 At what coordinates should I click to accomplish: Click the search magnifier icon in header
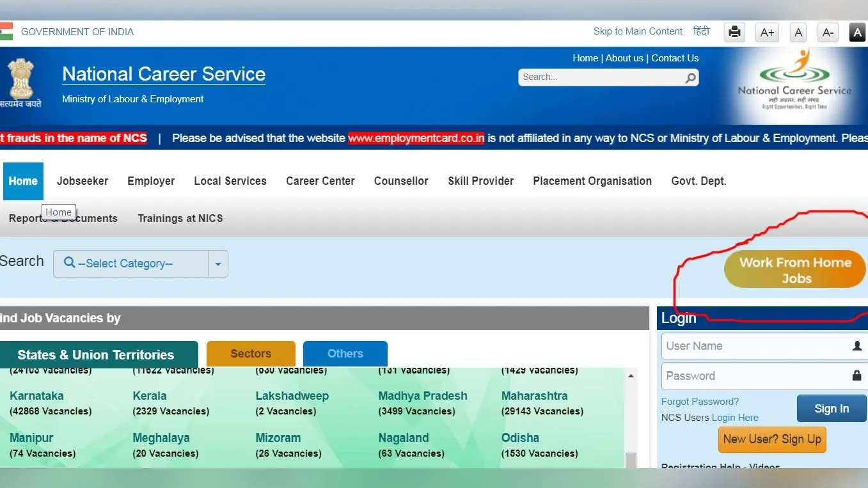[690, 78]
